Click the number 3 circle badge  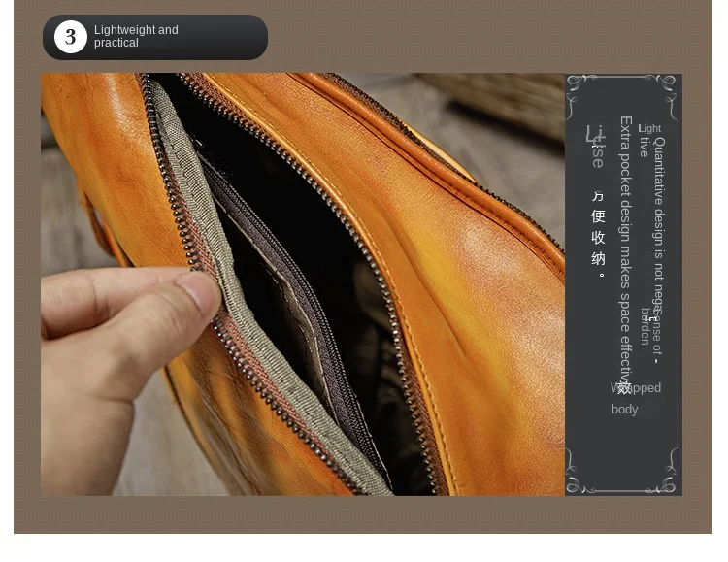(x=71, y=37)
